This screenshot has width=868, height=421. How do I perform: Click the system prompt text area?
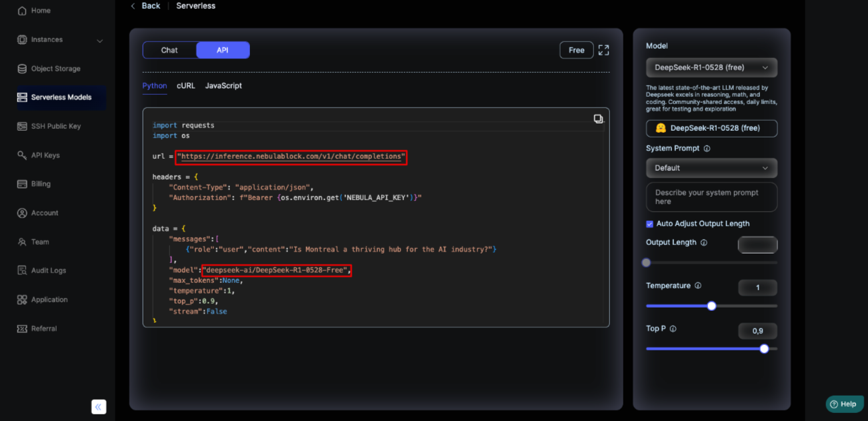711,197
